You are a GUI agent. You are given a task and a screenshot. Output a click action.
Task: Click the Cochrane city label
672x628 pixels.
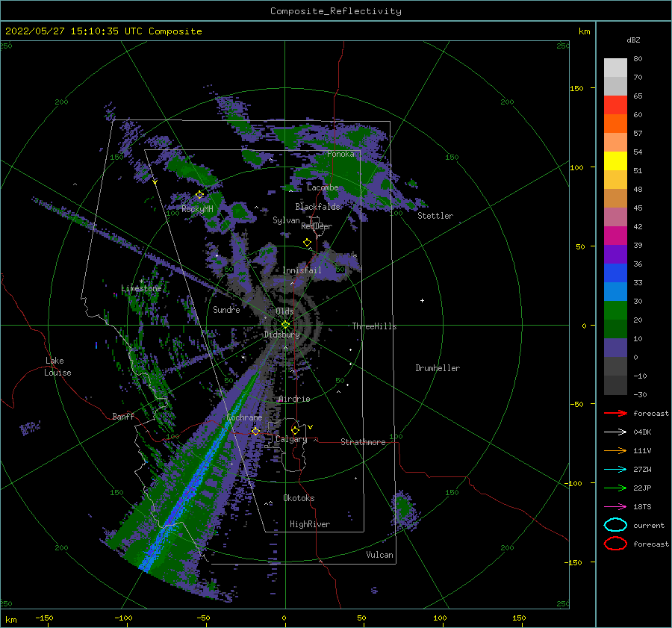pos(244,417)
